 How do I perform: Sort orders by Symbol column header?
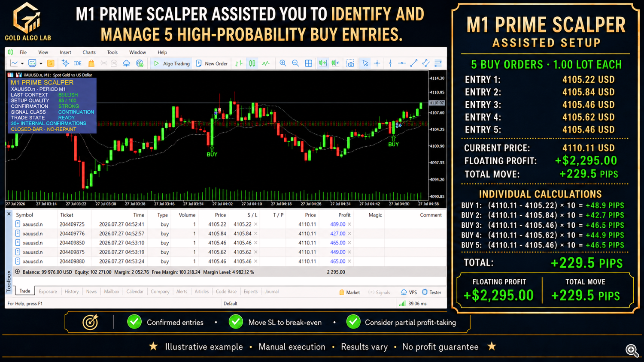24,215
